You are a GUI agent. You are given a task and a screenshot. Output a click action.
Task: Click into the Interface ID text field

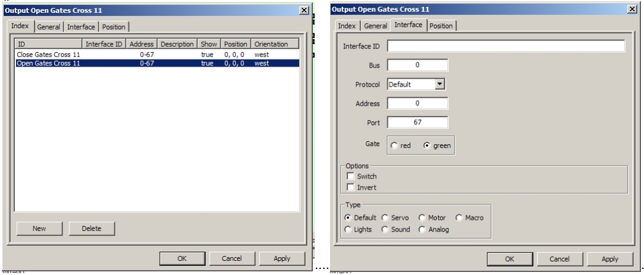point(505,46)
